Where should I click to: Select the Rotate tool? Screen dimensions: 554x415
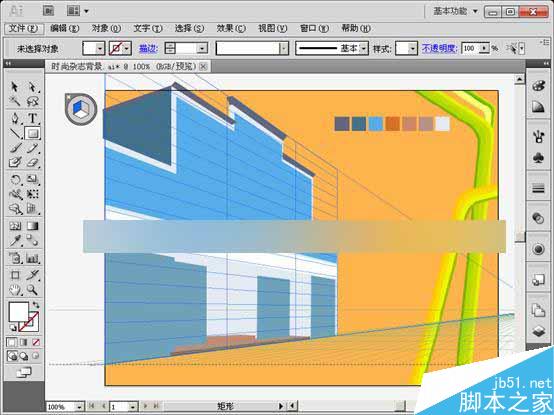pyautogui.click(x=15, y=179)
